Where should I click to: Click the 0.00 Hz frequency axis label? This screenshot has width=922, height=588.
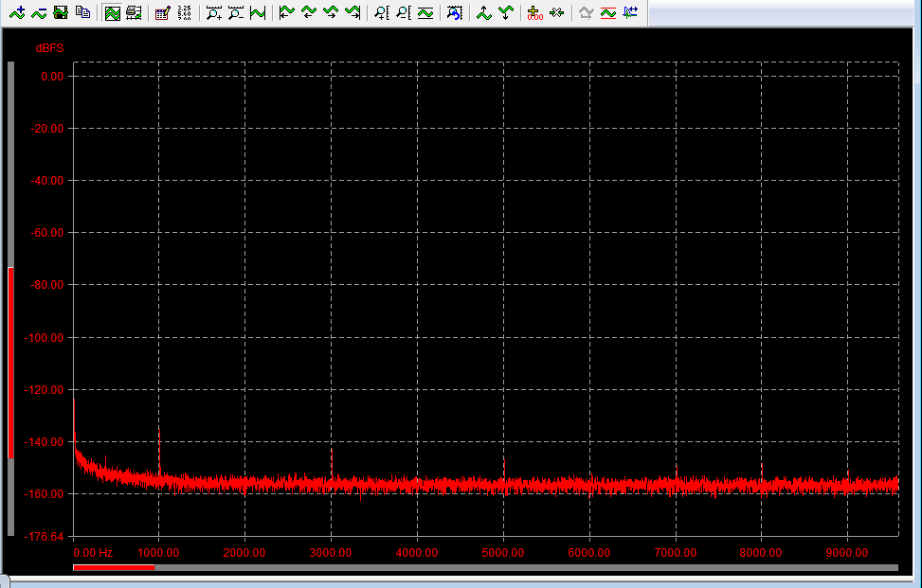pyautogui.click(x=93, y=553)
